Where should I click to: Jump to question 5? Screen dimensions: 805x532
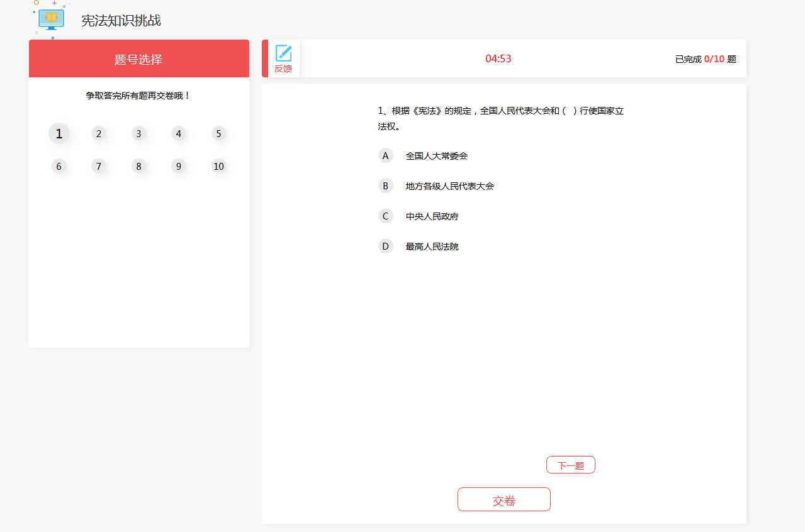point(218,133)
